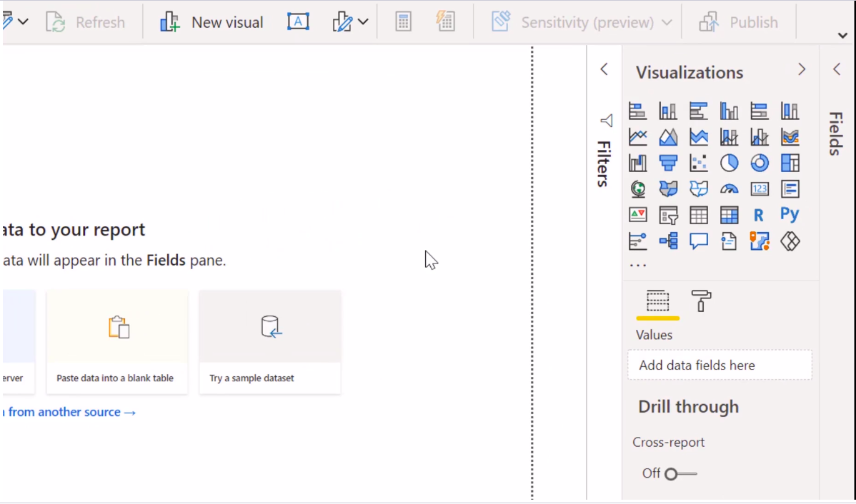Add a Line and stacked column chart

coord(730,137)
